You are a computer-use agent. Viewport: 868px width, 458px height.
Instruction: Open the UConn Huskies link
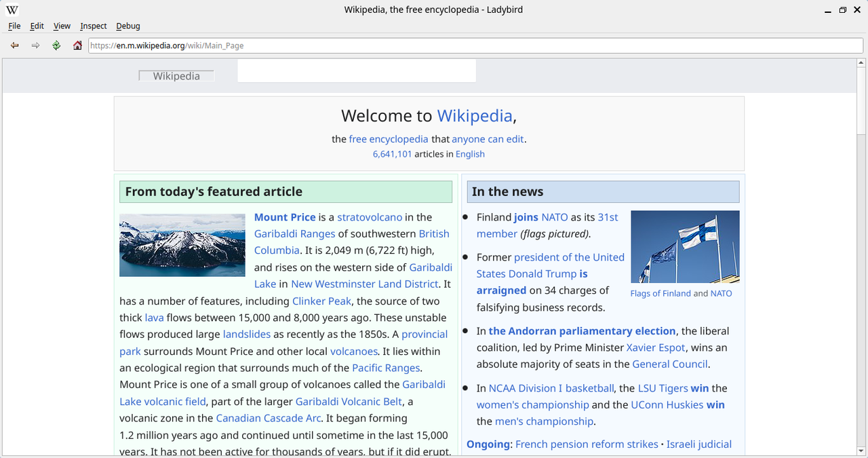667,404
